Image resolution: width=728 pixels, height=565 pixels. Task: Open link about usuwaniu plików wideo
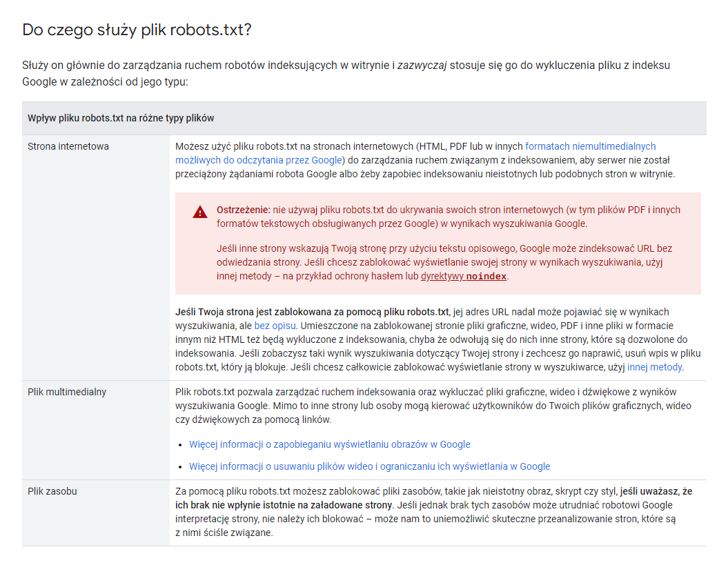(369, 466)
